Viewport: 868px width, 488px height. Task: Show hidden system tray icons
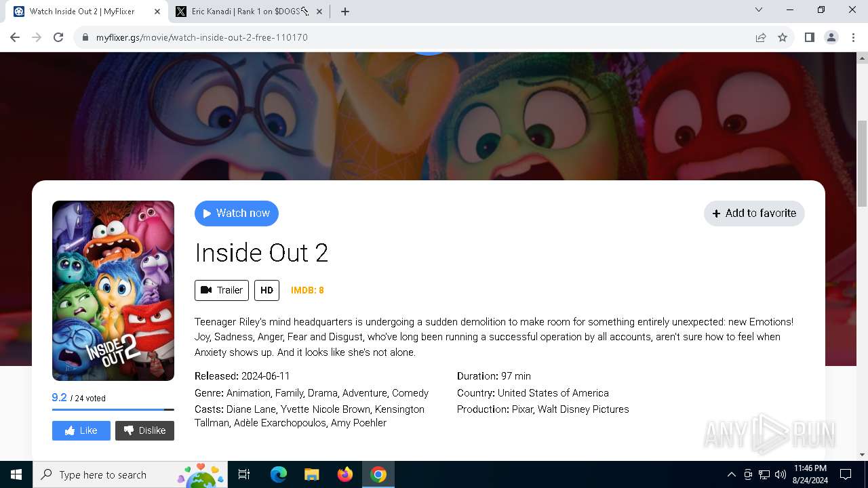[x=731, y=474]
